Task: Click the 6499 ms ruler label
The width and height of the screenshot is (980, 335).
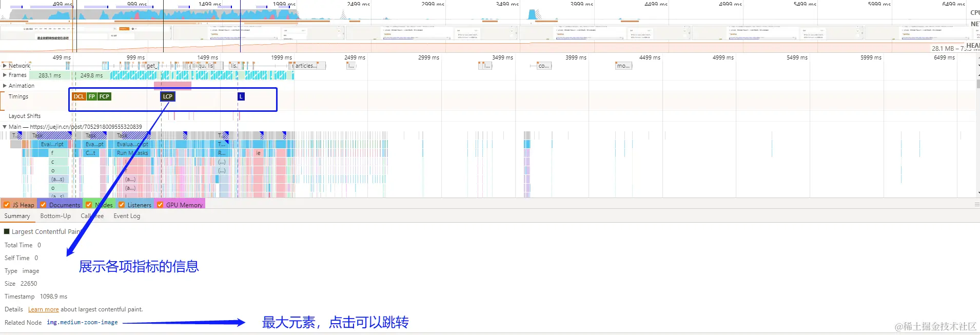Action: [x=944, y=57]
